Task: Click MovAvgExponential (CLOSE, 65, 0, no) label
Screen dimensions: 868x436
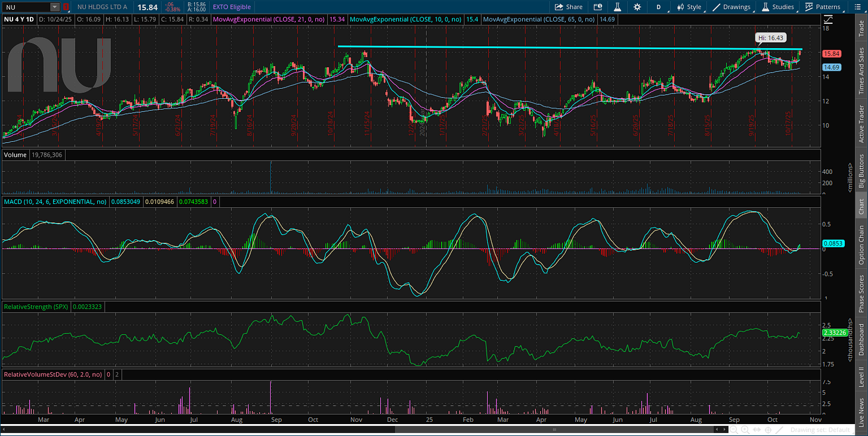Action: (540, 19)
